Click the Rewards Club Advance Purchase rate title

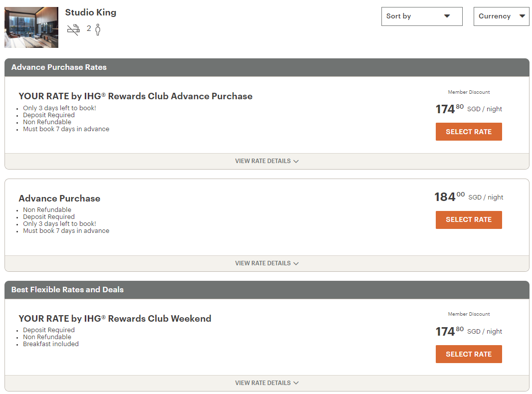click(136, 96)
